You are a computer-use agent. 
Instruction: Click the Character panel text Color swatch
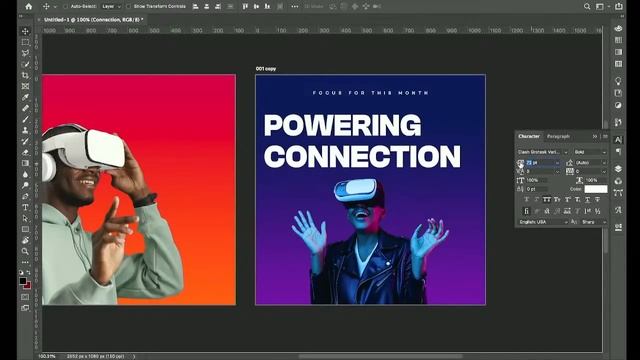pyautogui.click(x=596, y=189)
